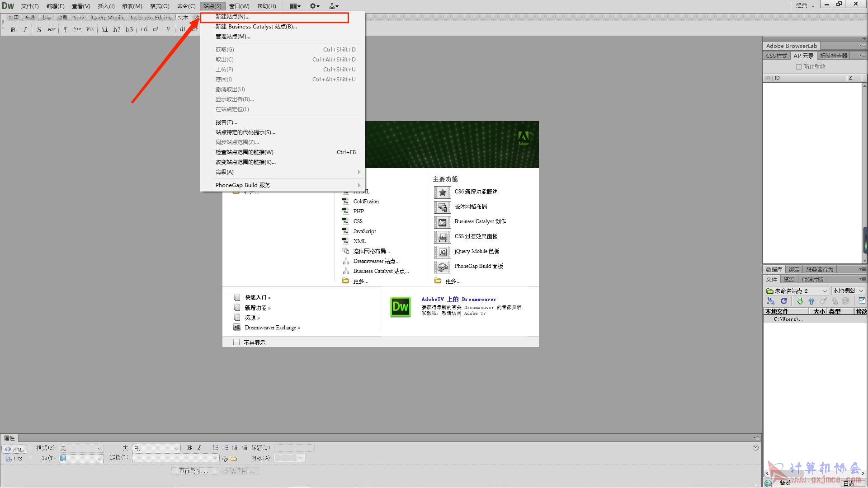The image size is (868, 488).
Task: Click the Properties panel help icon
Action: [755, 448]
